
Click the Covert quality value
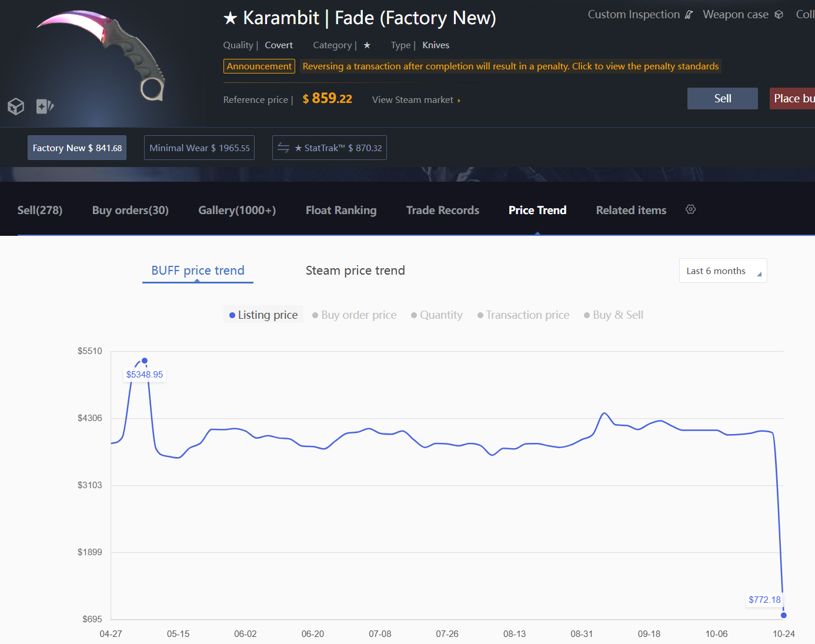pyautogui.click(x=279, y=45)
